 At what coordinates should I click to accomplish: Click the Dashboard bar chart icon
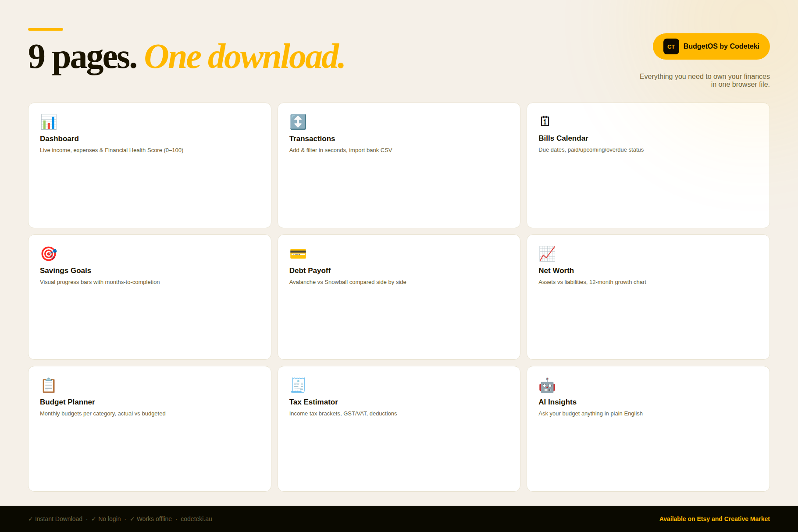pos(48,122)
